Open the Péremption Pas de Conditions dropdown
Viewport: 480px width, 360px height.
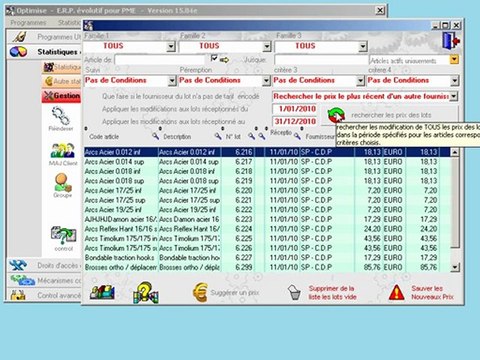(266, 81)
